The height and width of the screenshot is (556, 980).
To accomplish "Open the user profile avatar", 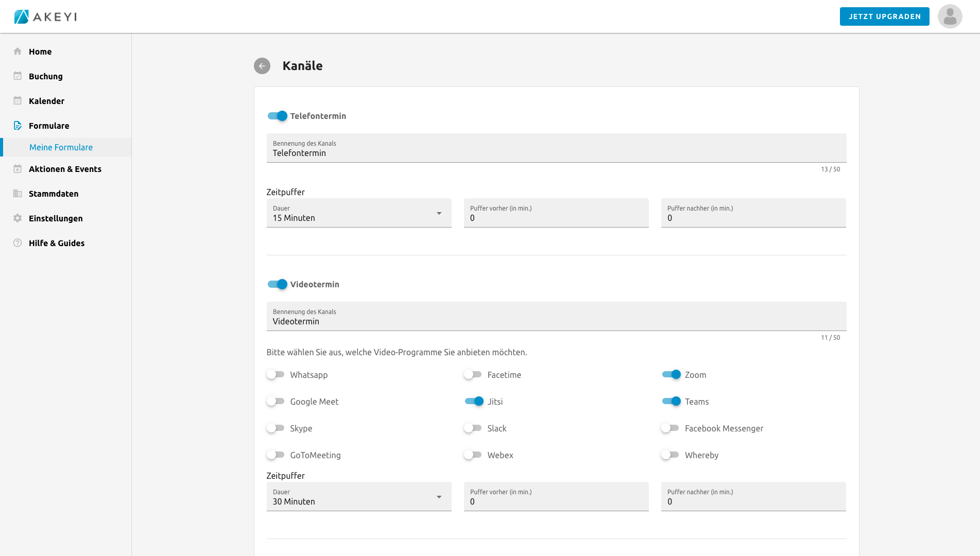I will [x=950, y=16].
